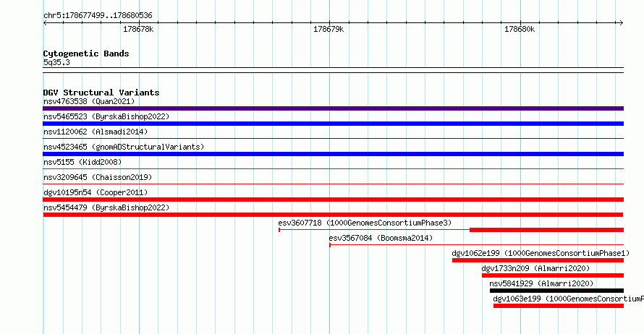The image size is (644, 334).
Task: Open nsv5454479 (ByrskaBishop2022) variant label
Action: 106,207
